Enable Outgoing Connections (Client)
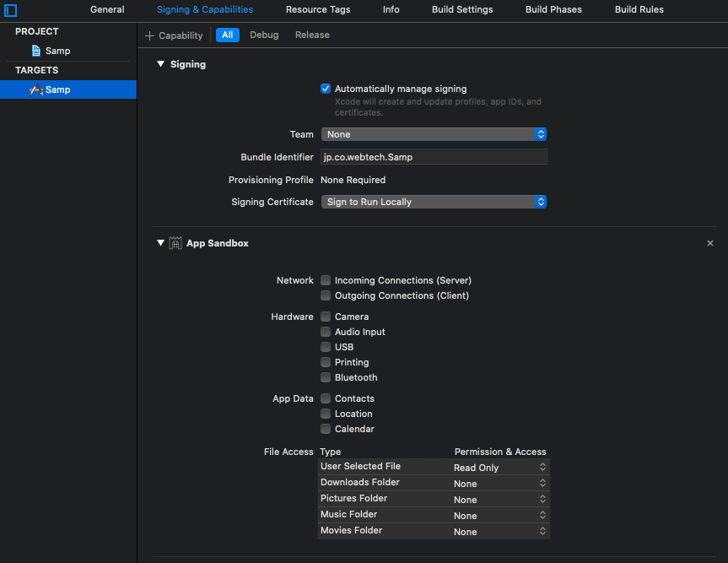This screenshot has height=563, width=728. tap(326, 295)
